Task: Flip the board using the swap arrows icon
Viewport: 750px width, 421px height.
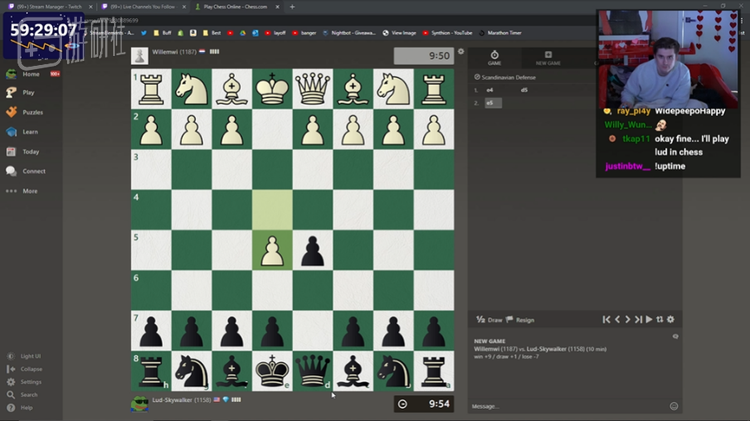Action: click(660, 320)
